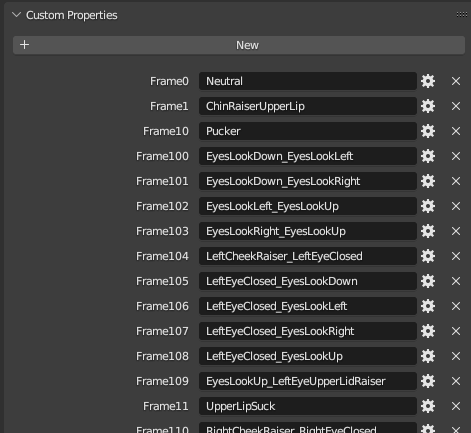The width and height of the screenshot is (471, 433).
Task: Click the Neutral text field of Frame0
Action: (x=308, y=81)
